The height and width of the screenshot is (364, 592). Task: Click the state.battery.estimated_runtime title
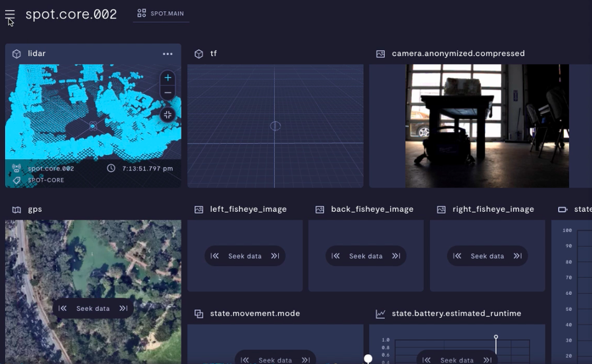[x=456, y=314]
